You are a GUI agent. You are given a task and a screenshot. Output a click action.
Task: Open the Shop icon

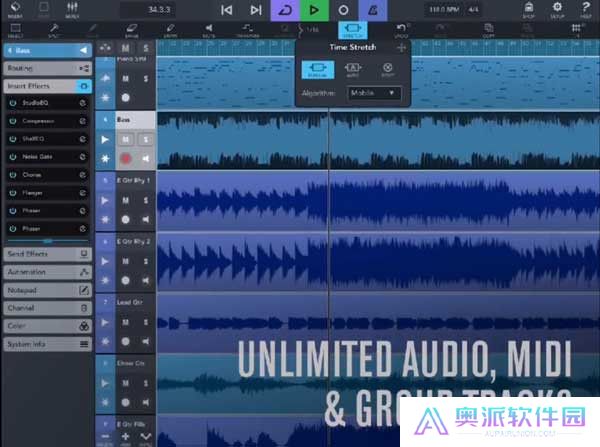tap(528, 9)
